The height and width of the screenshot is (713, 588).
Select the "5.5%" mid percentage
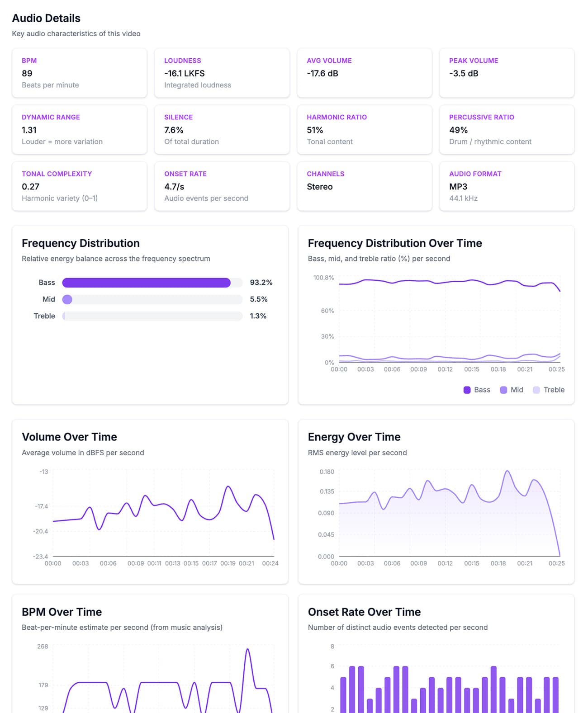259,299
